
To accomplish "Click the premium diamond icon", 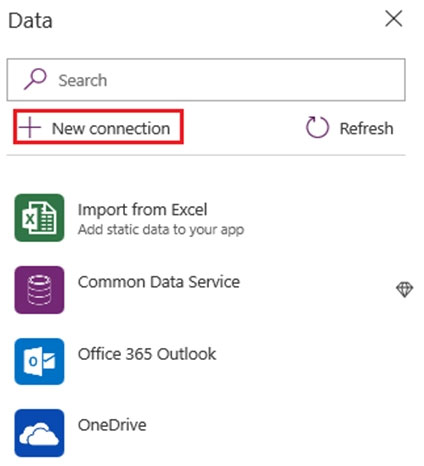I will click(405, 289).
